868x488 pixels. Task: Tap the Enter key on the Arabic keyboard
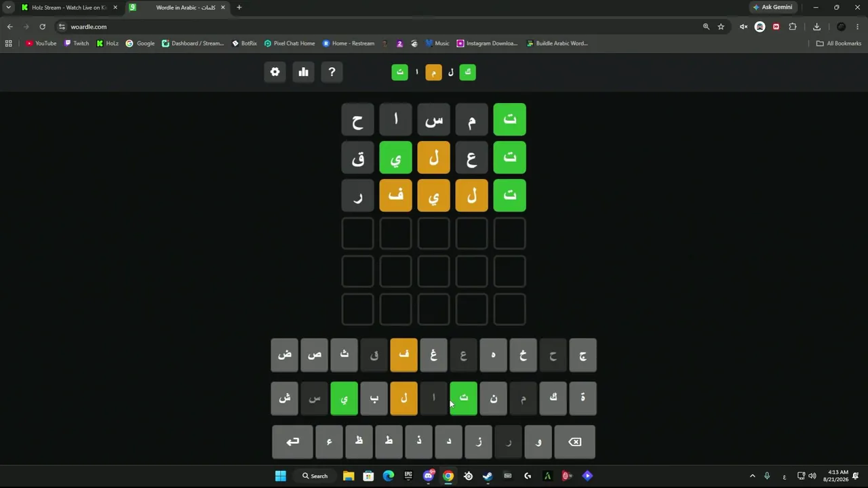pos(292,442)
